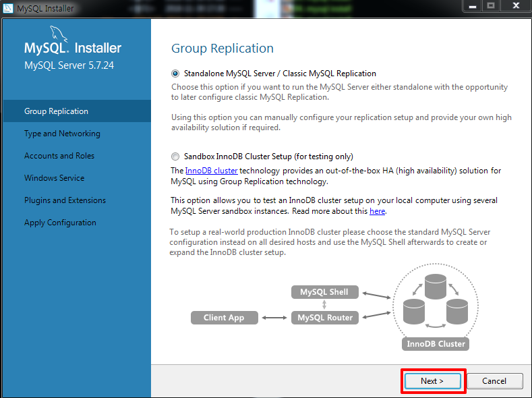This screenshot has height=398, width=532.
Task: Go to Group Replication step in sidebar
Action: coord(77,111)
